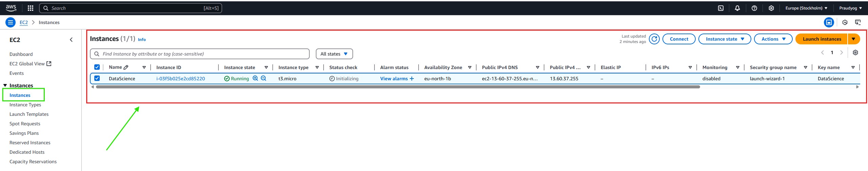The image size is (868, 171).
Task: Open the All states filter dropdown
Action: pyautogui.click(x=334, y=54)
